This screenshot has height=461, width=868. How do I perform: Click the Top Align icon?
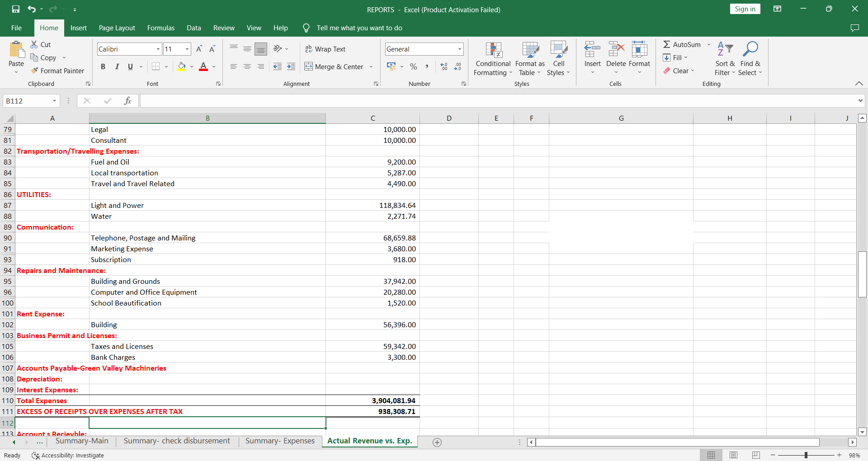(234, 49)
